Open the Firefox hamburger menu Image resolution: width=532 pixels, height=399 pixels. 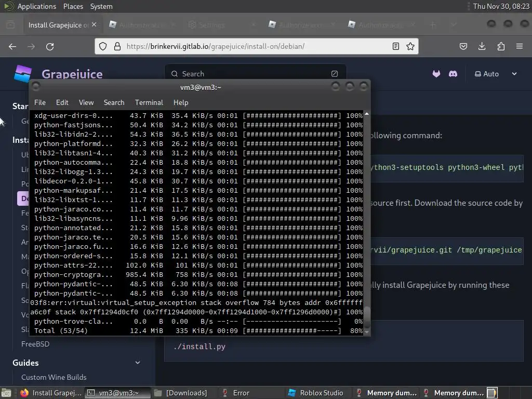(x=520, y=46)
